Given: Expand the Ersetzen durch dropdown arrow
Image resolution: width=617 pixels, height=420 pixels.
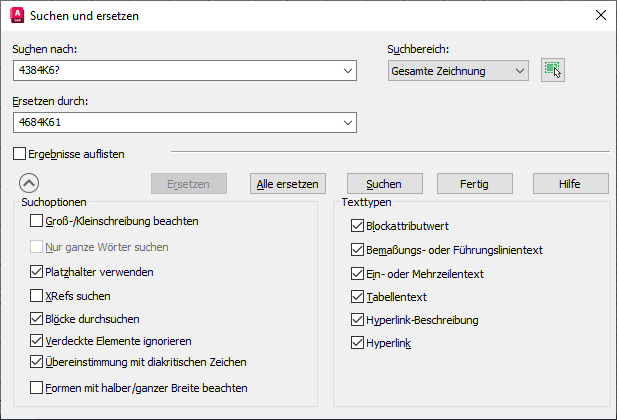Looking at the screenshot, I should [x=348, y=122].
